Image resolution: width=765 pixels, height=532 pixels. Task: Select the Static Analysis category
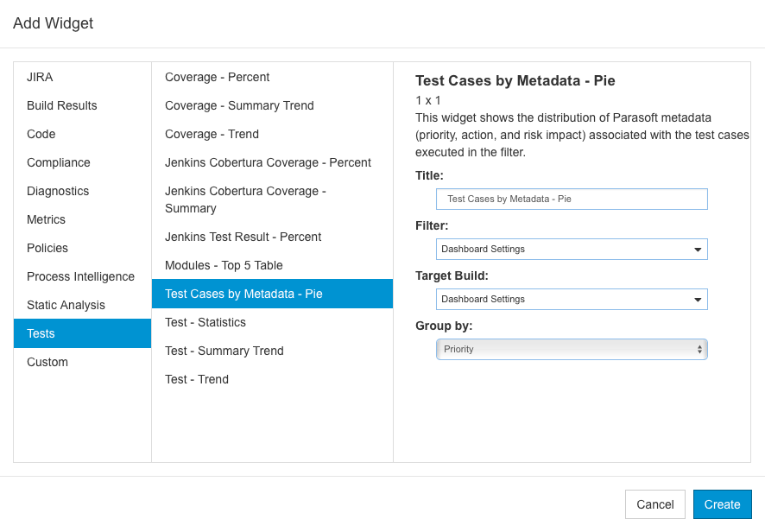coord(82,305)
